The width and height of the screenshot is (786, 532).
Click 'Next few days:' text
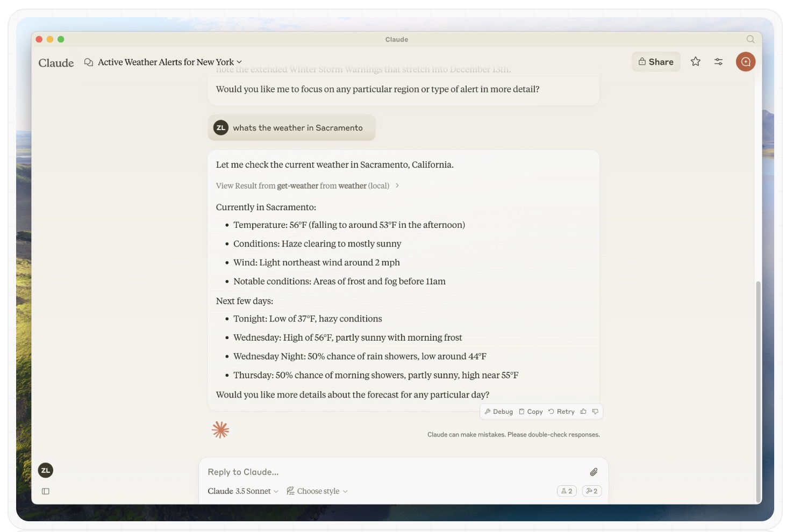click(244, 301)
